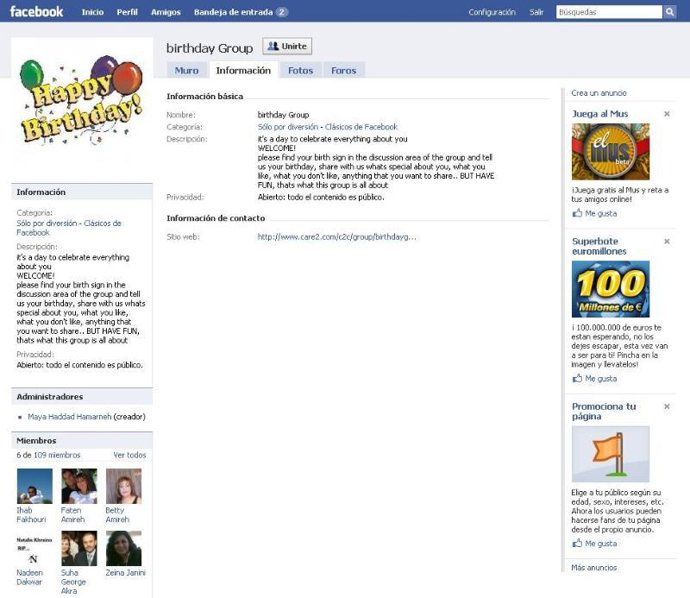Click the thumbs-up icon under Juega al Mus
The width and height of the screenshot is (690, 598).
577,213
